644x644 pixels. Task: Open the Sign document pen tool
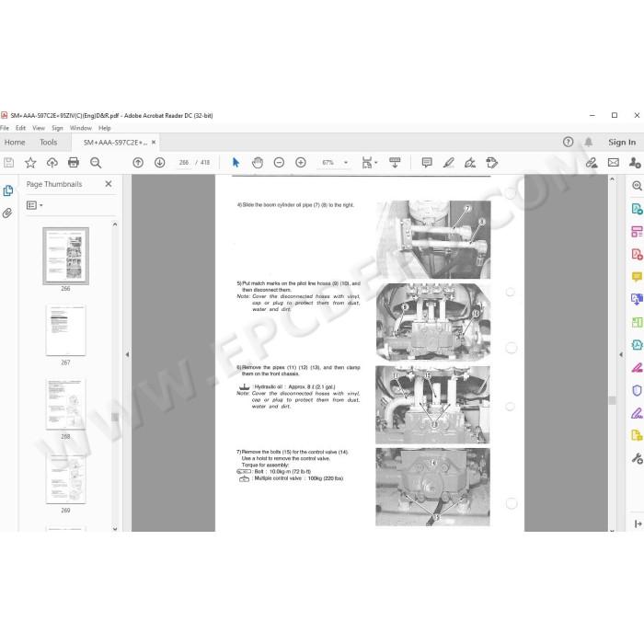pyautogui.click(x=470, y=163)
